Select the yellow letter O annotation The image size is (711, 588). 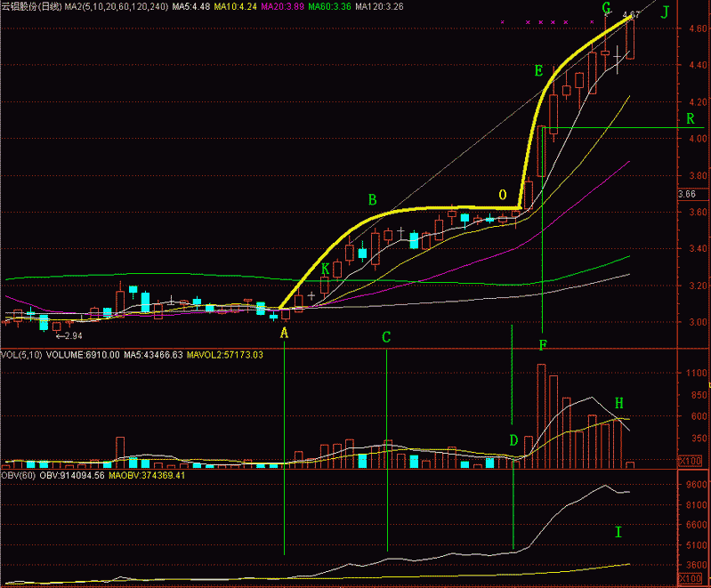tap(503, 195)
